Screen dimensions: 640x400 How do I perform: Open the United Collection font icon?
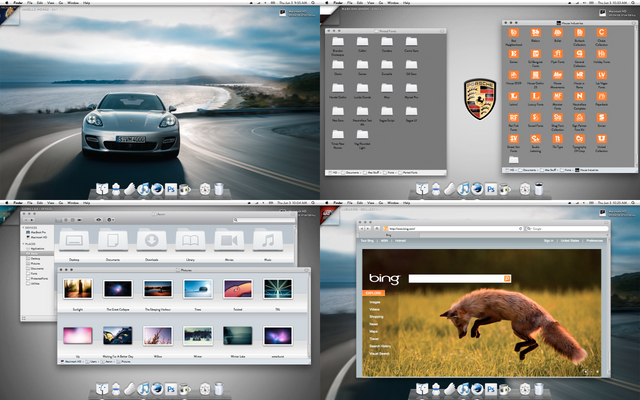(601, 139)
